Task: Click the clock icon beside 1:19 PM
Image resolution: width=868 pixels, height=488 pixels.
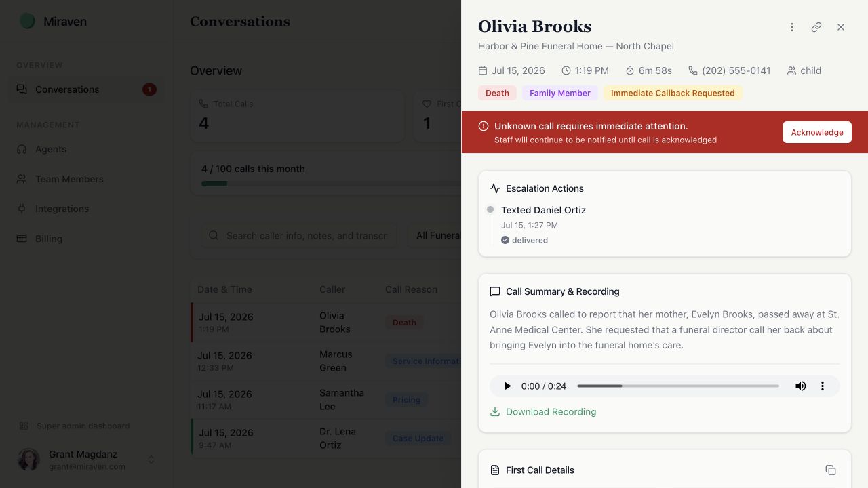Action: (x=566, y=70)
